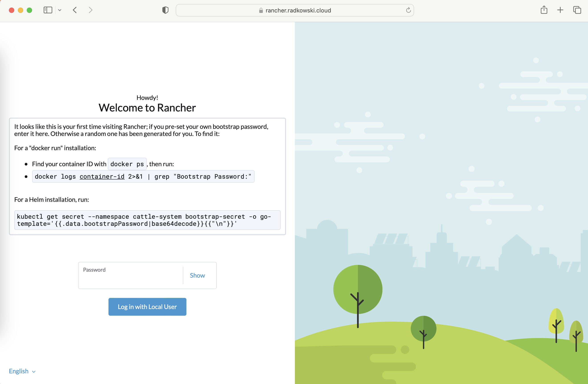Open a new tab with plus icon
Viewport: 588px width, 384px height.
(560, 10)
